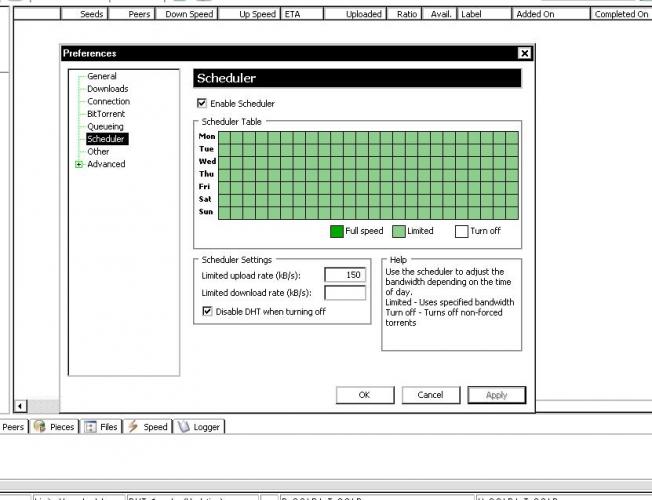
Task: Sort by Completed On column
Action: 621,14
